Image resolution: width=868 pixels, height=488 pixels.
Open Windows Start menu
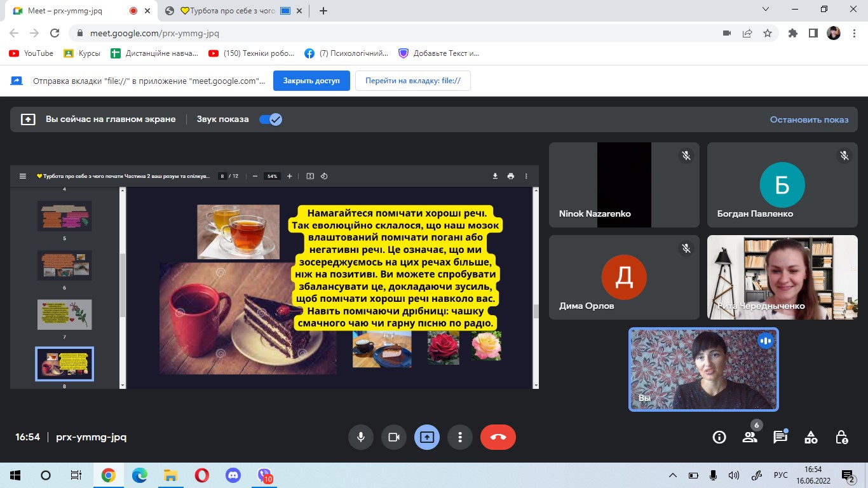(x=15, y=475)
